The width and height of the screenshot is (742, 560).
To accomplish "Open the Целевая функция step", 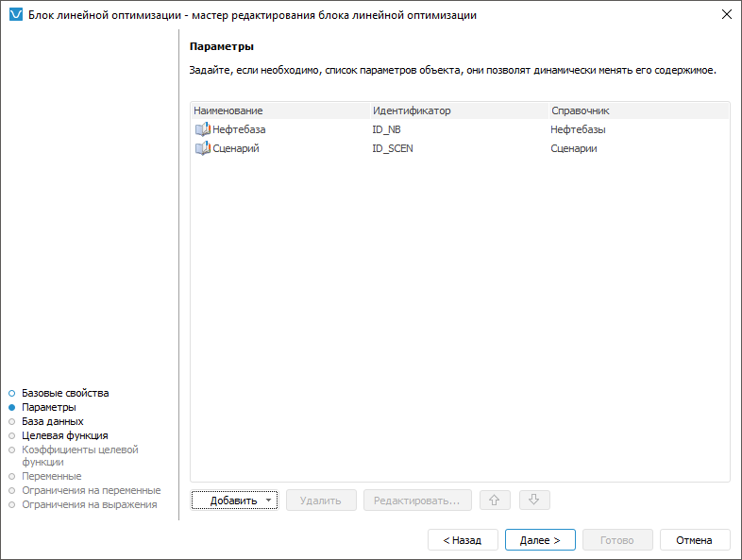I will pos(64,435).
